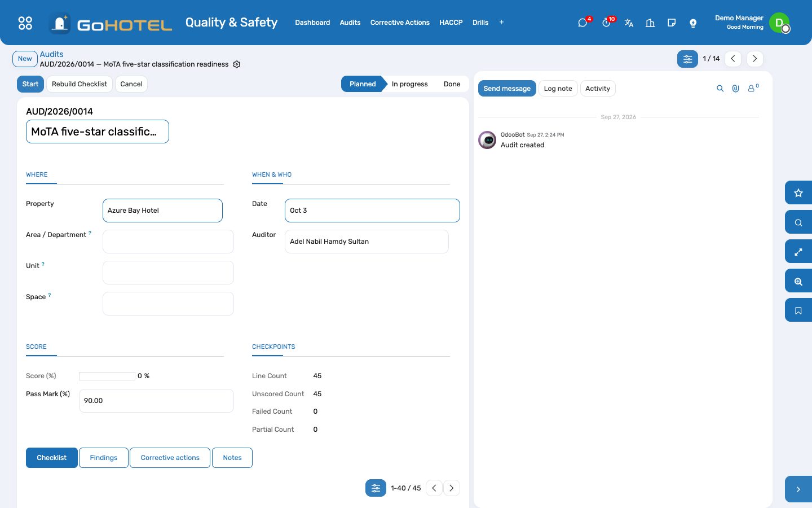Open the apps grid menu icon
812x508 pixels.
click(25, 23)
